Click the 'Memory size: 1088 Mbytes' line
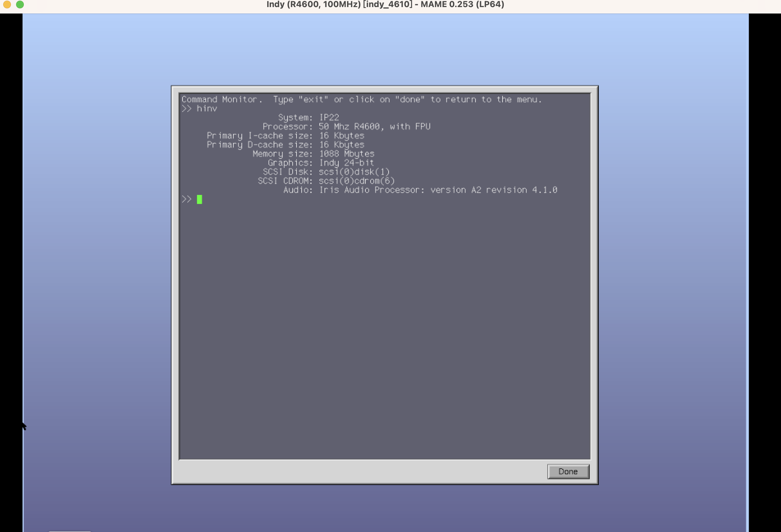Screen dimensions: 781x532 313,154
